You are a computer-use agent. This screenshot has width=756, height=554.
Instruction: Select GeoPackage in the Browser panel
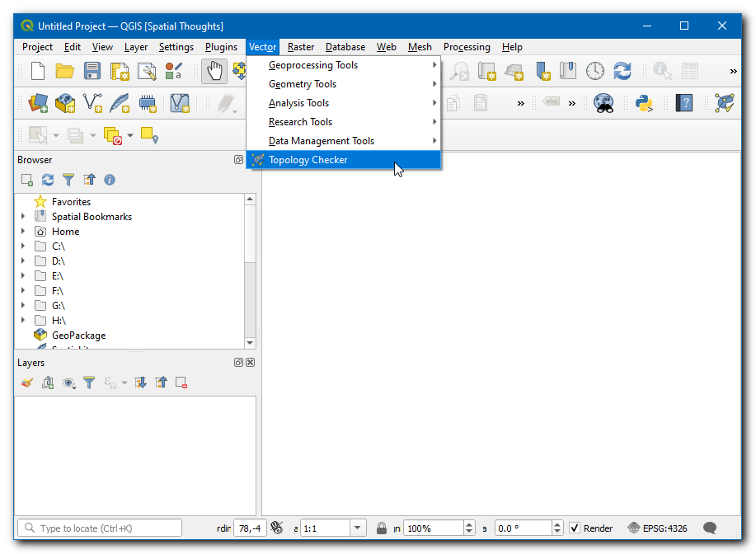[x=78, y=336]
